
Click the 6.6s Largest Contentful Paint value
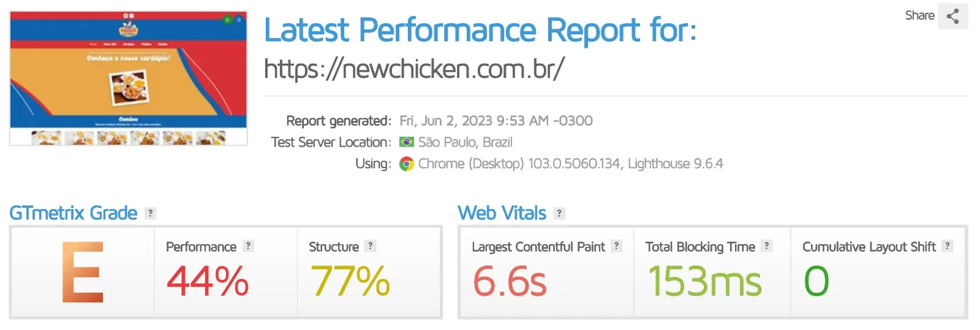pos(510,281)
